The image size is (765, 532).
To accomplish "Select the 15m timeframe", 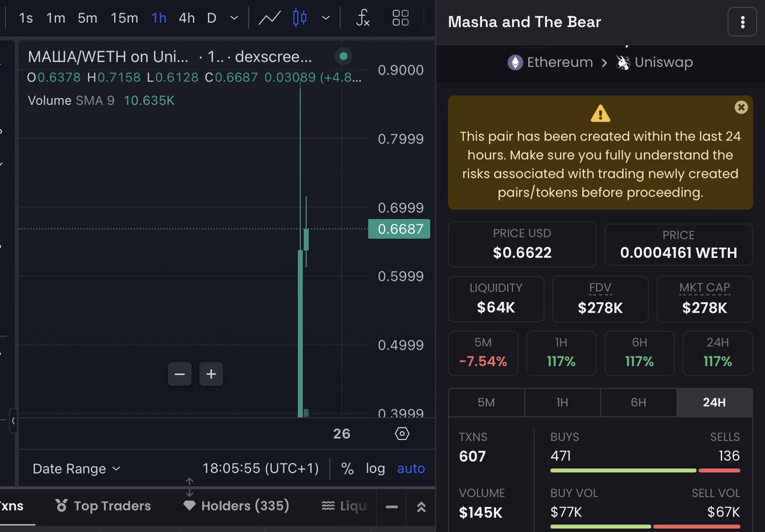I will tap(124, 18).
